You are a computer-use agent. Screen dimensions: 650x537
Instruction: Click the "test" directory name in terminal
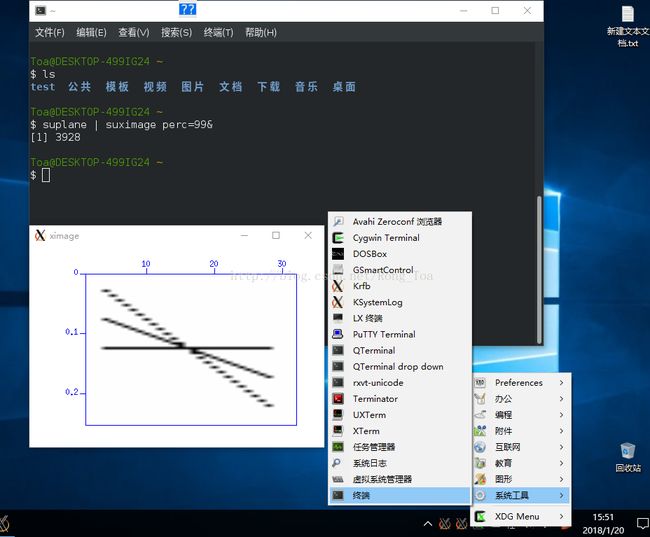[x=43, y=87]
